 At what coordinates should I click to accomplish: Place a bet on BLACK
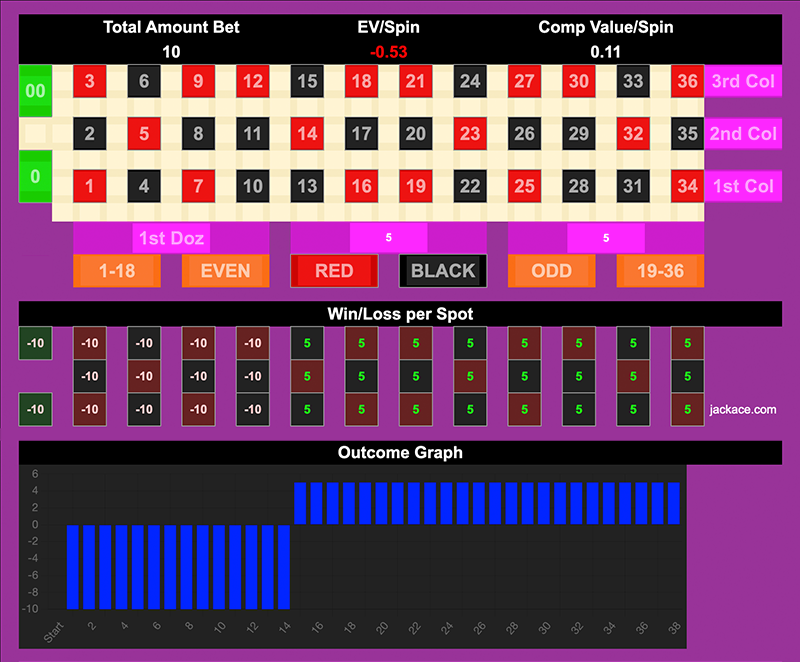coord(443,270)
